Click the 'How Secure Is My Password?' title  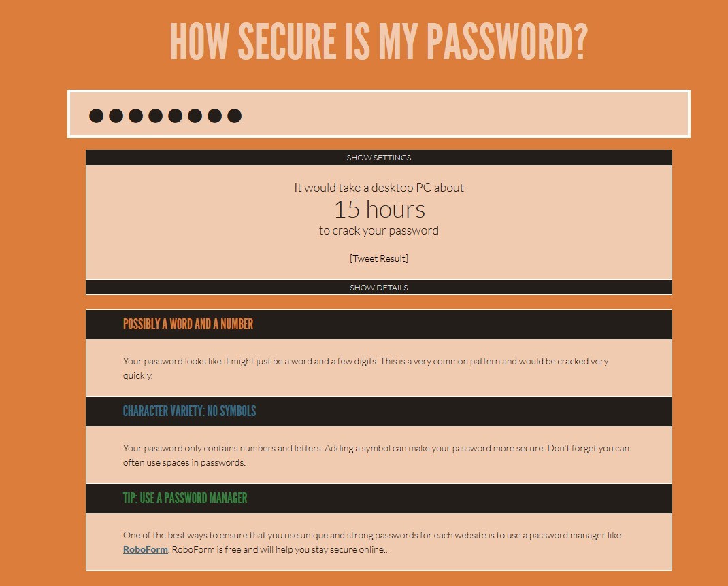coord(378,41)
